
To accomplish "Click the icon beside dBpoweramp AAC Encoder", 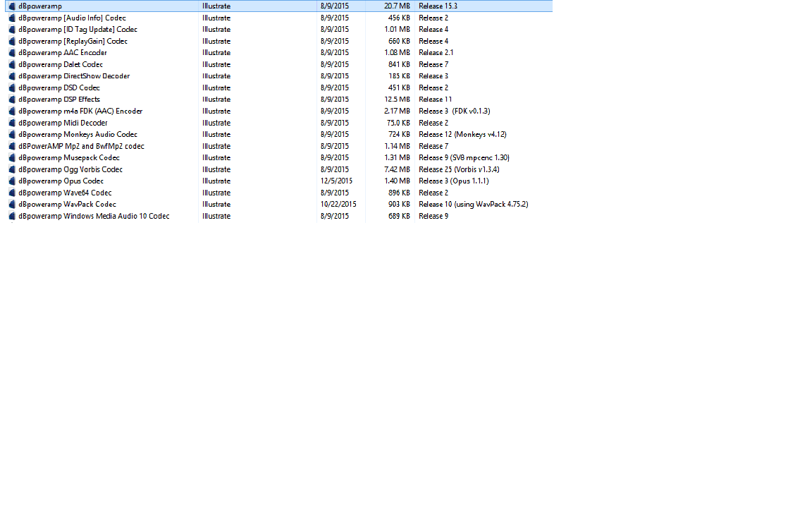I will click(12, 53).
